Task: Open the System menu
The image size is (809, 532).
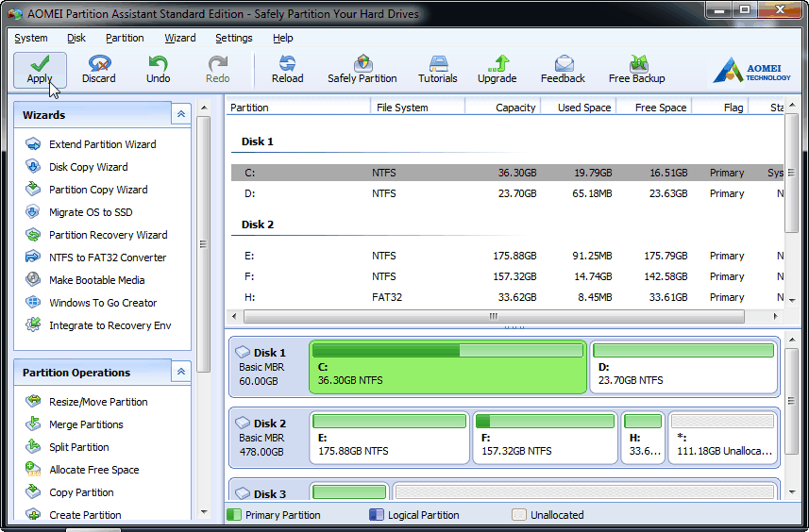Action: pos(31,38)
